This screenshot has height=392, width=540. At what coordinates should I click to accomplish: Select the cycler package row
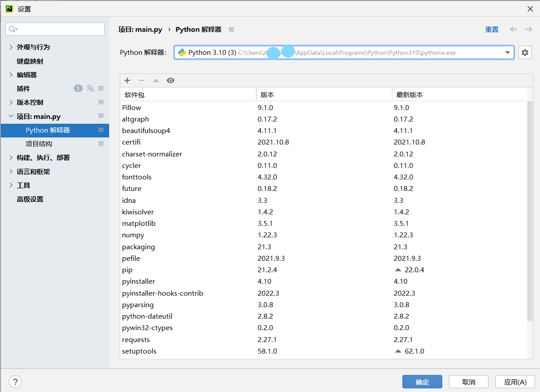(323, 165)
